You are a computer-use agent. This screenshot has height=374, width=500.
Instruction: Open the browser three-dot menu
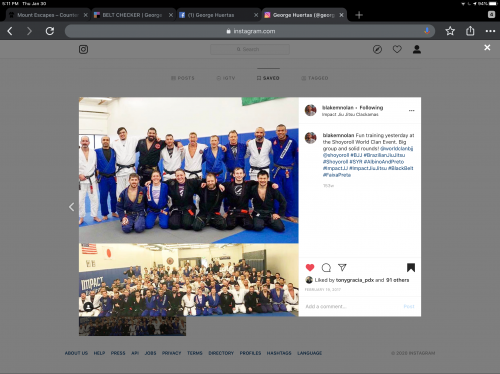490,31
